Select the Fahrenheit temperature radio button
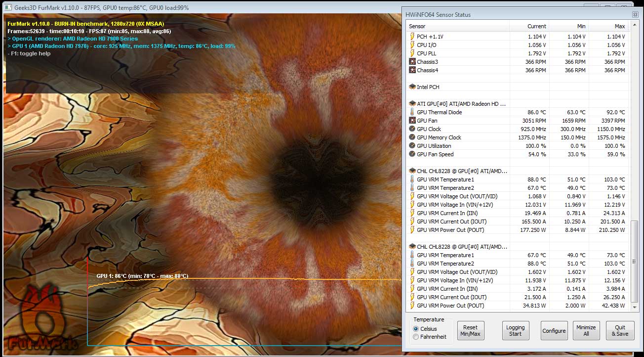This screenshot has width=644, height=357. [x=416, y=337]
